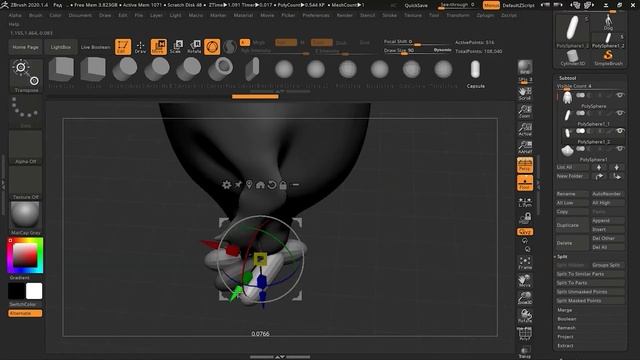This screenshot has height=360, width=640.
Task: Open the Alpha Off slot
Action: tap(25, 147)
